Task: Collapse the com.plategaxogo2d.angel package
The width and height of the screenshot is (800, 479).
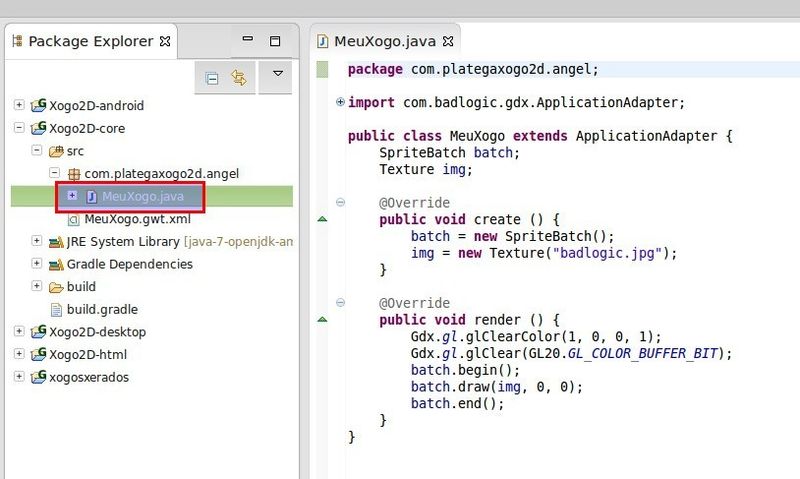Action: 55,172
